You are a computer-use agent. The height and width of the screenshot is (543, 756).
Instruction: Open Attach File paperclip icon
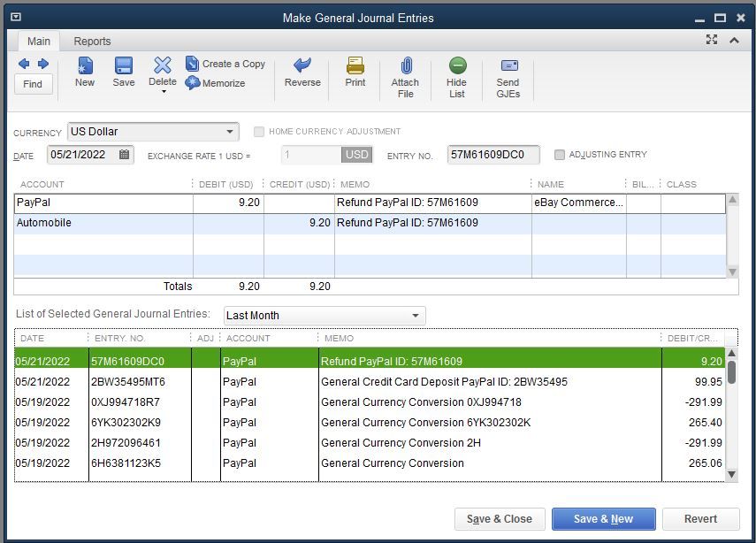pyautogui.click(x=405, y=66)
